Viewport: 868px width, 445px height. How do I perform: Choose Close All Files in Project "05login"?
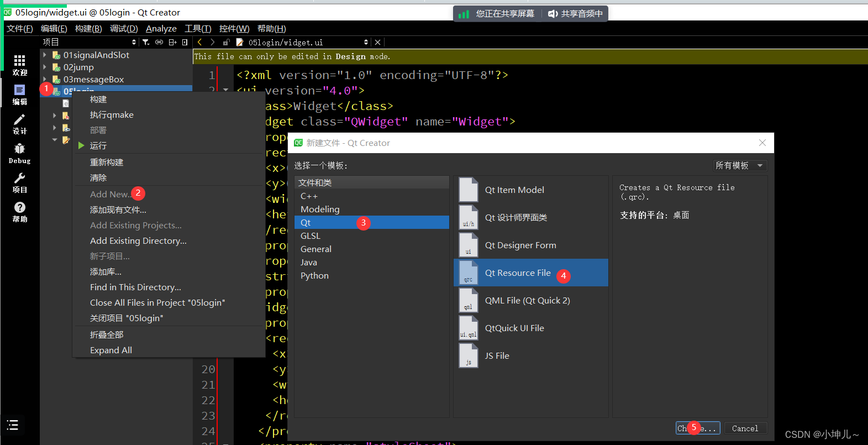pyautogui.click(x=169, y=302)
